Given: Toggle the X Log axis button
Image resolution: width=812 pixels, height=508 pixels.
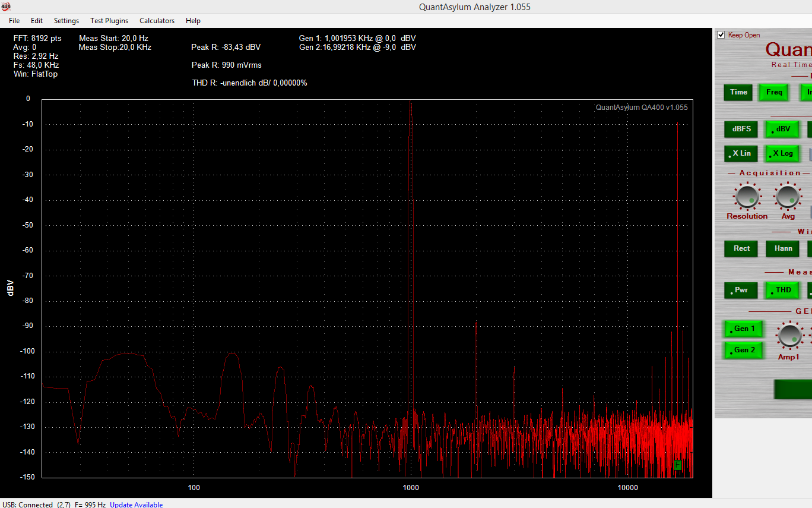Looking at the screenshot, I should (x=782, y=153).
